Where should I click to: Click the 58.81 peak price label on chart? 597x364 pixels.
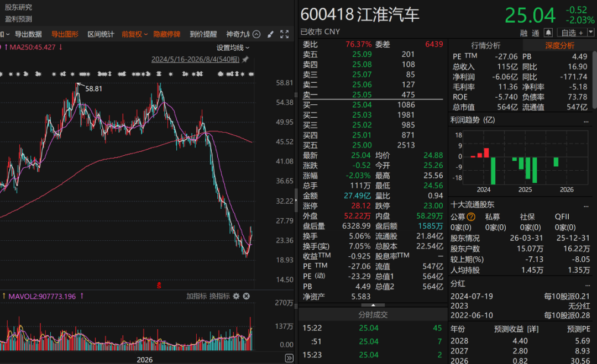tap(93, 88)
